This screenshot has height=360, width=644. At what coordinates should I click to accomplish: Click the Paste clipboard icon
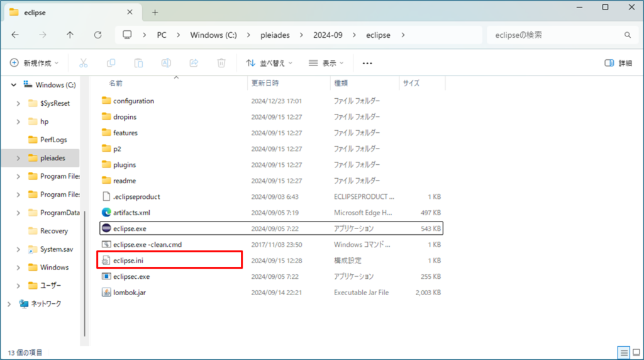click(139, 63)
